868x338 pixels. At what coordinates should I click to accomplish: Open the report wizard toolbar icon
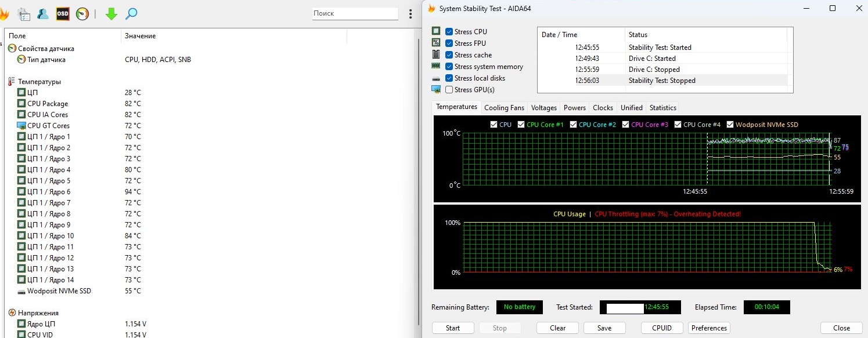pyautogui.click(x=24, y=14)
